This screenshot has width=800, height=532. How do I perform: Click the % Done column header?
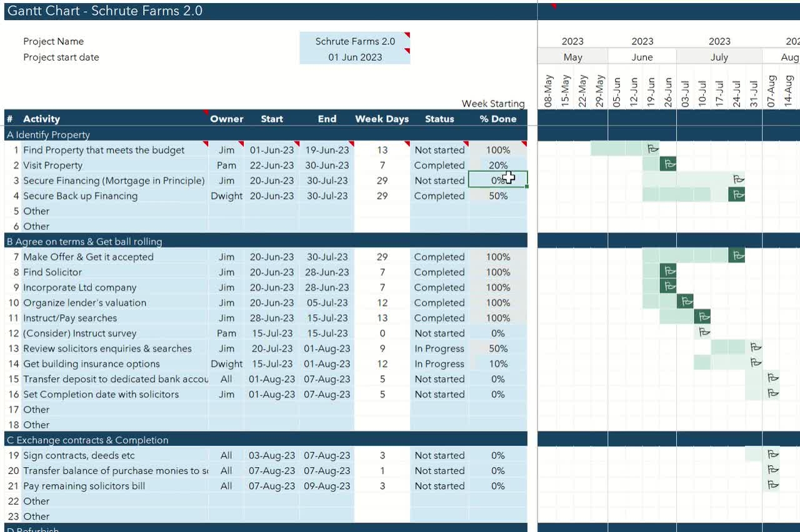pos(497,119)
